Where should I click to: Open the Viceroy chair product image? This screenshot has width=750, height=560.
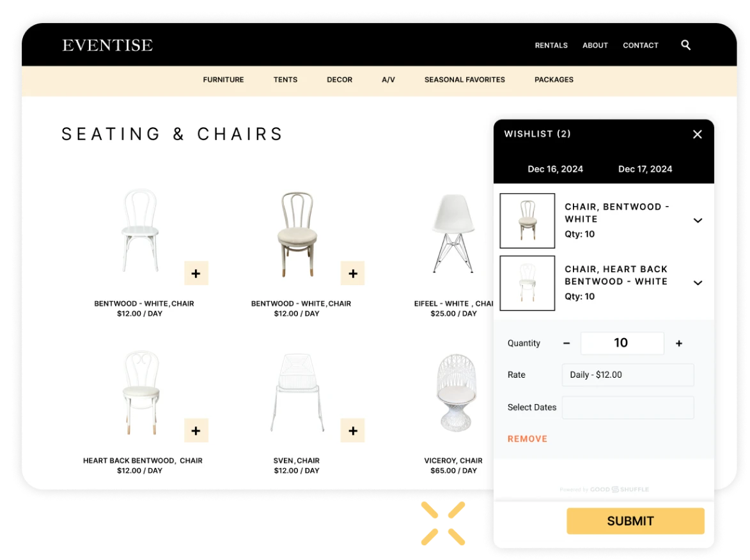click(459, 393)
